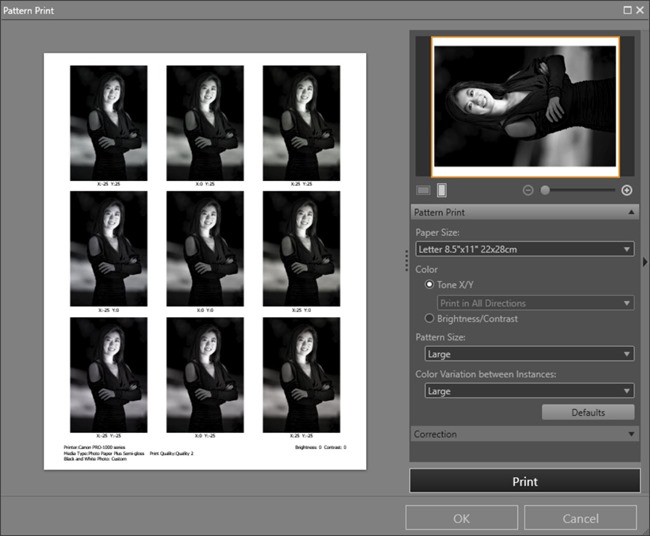Screen dimensions: 650x536
Task: Click the Defaults button
Action: tap(588, 412)
